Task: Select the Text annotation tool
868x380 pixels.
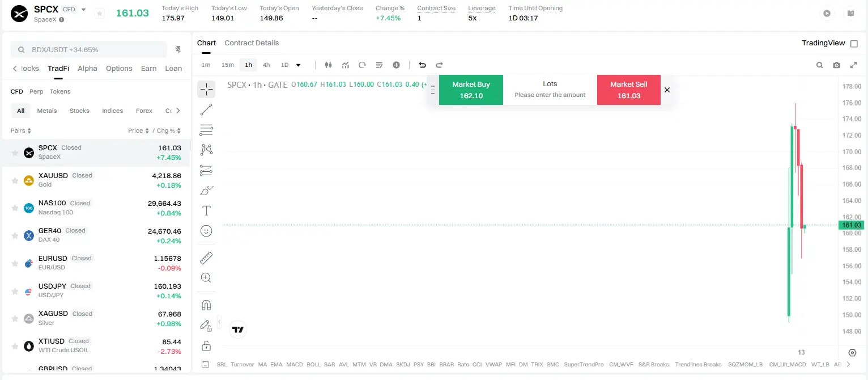Action: [x=206, y=211]
